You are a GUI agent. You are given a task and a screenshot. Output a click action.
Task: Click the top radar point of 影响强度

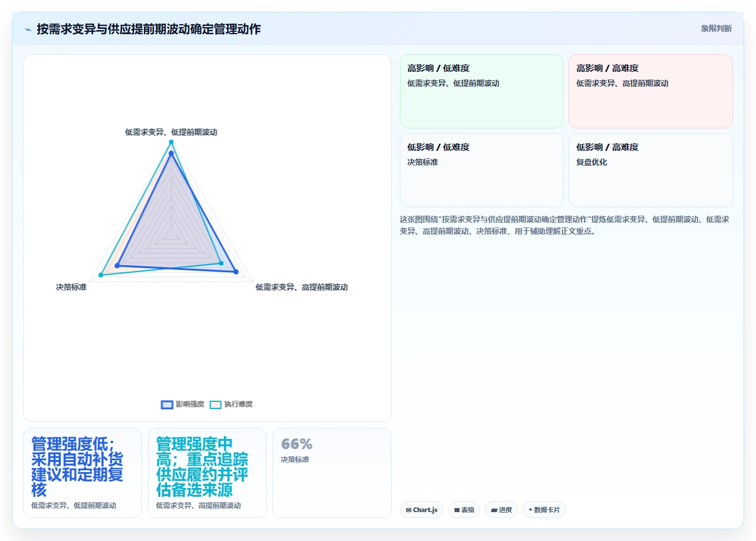coord(171,153)
